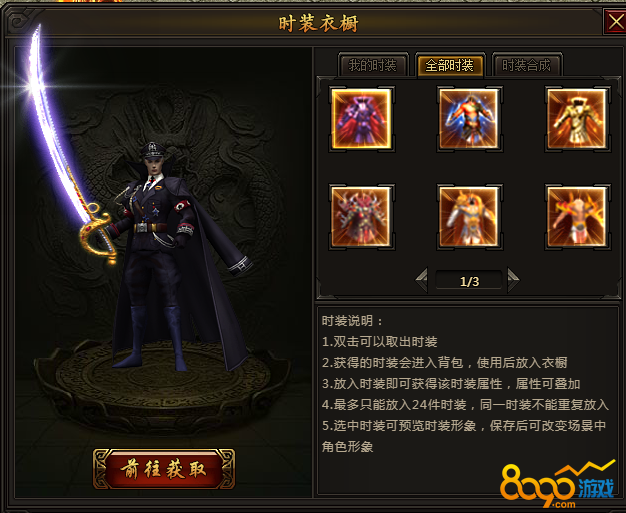Click the 时装说明 description heading

[352, 321]
